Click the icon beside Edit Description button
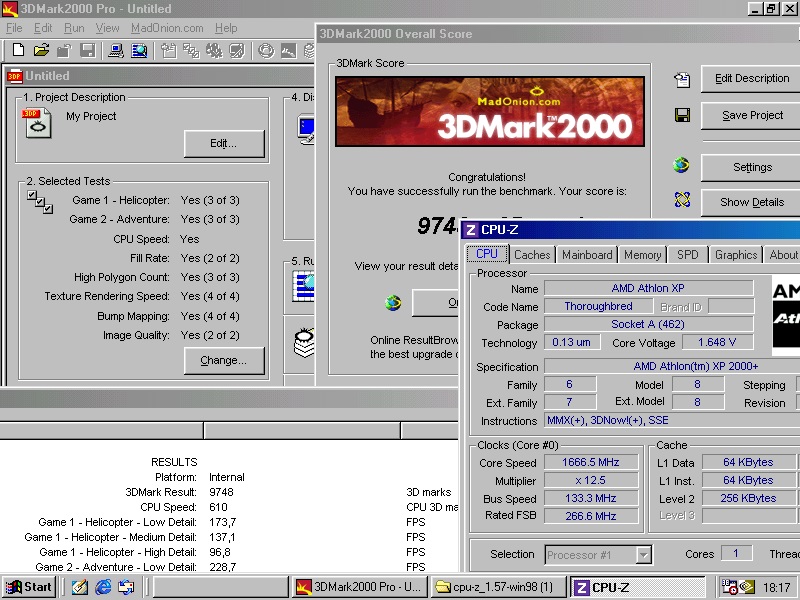 pos(682,79)
